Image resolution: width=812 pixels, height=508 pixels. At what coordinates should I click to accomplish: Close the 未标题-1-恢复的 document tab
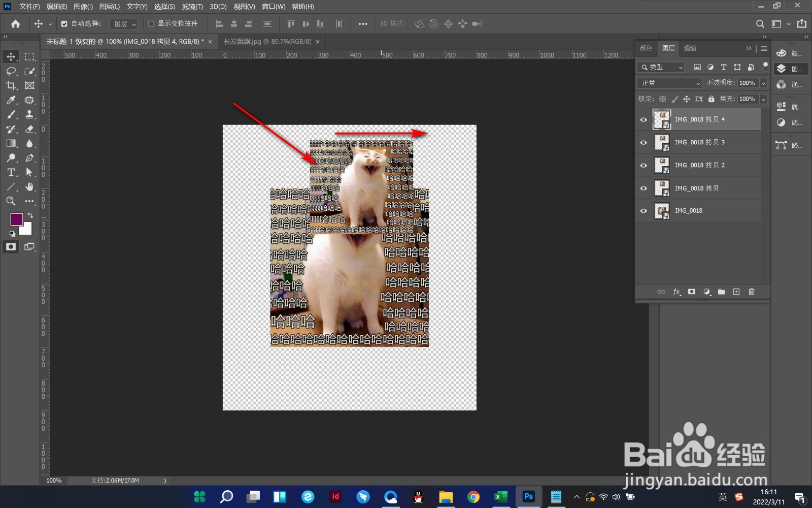[x=210, y=42]
